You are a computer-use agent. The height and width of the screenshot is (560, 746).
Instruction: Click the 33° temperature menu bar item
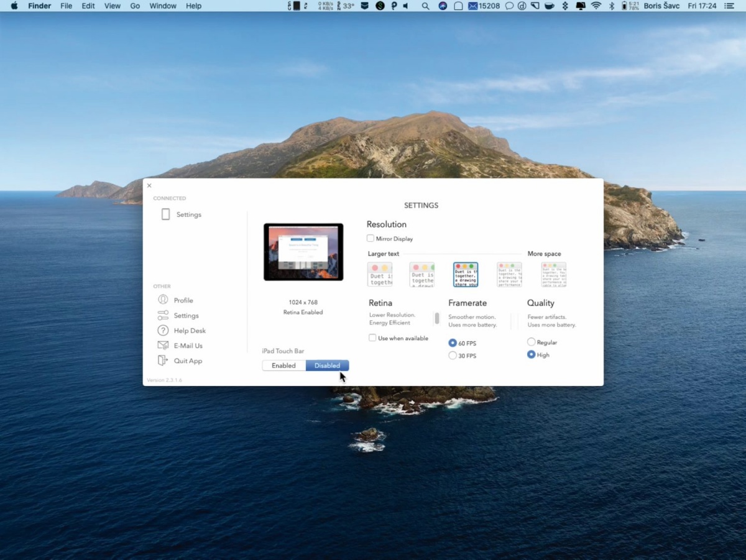pyautogui.click(x=349, y=6)
